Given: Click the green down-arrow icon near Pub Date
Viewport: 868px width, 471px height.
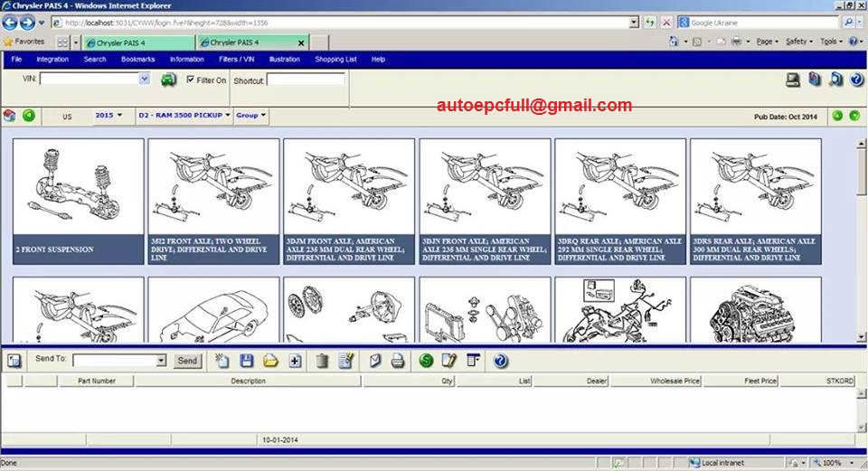Looking at the screenshot, I should pyautogui.click(x=854, y=116).
